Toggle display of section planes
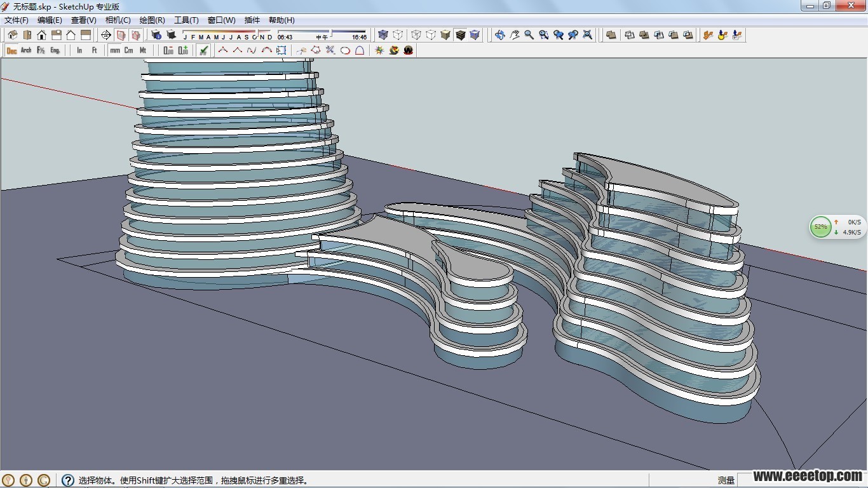The width and height of the screenshot is (868, 488). pos(121,35)
